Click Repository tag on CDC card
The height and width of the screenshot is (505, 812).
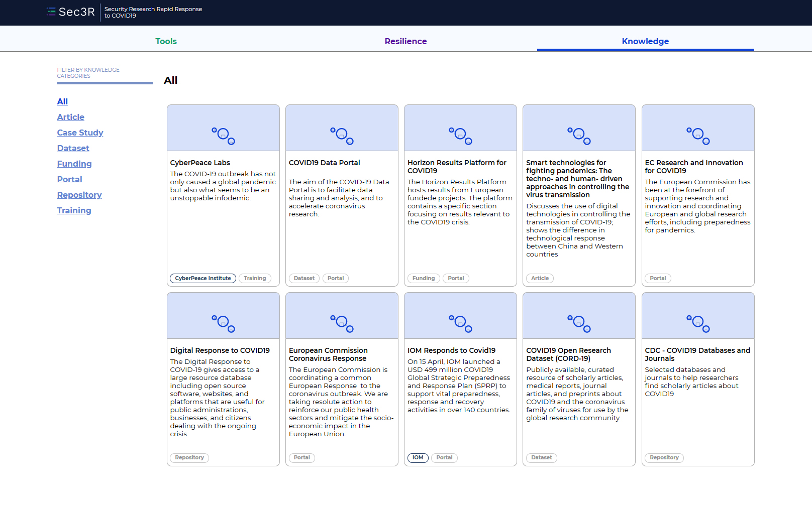[664, 457]
